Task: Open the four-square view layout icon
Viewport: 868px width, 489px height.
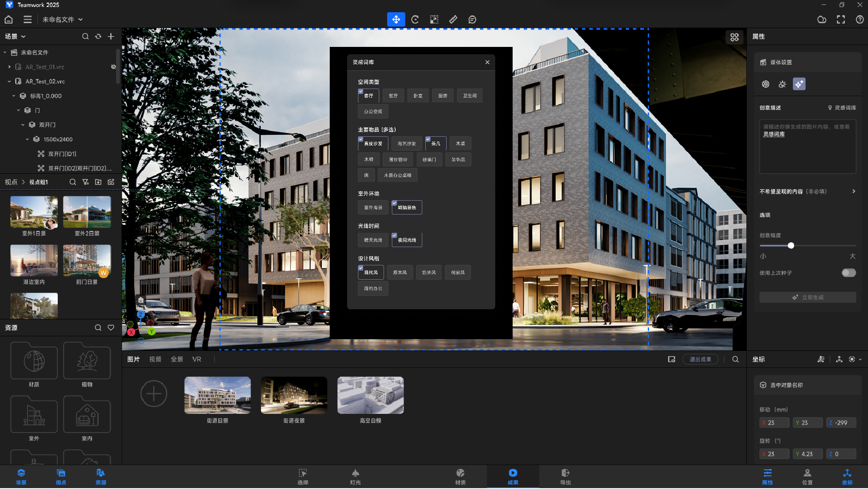Action: click(734, 37)
